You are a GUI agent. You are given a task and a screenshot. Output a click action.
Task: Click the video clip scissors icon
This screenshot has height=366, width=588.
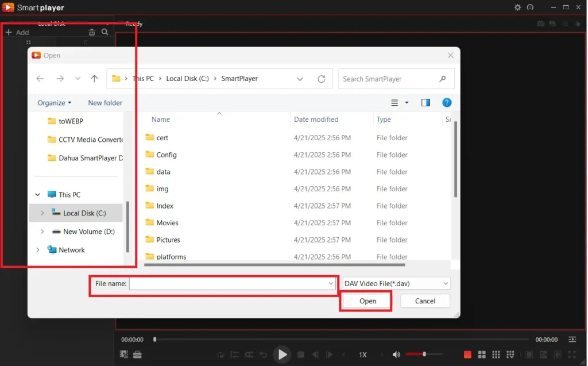[x=124, y=355]
